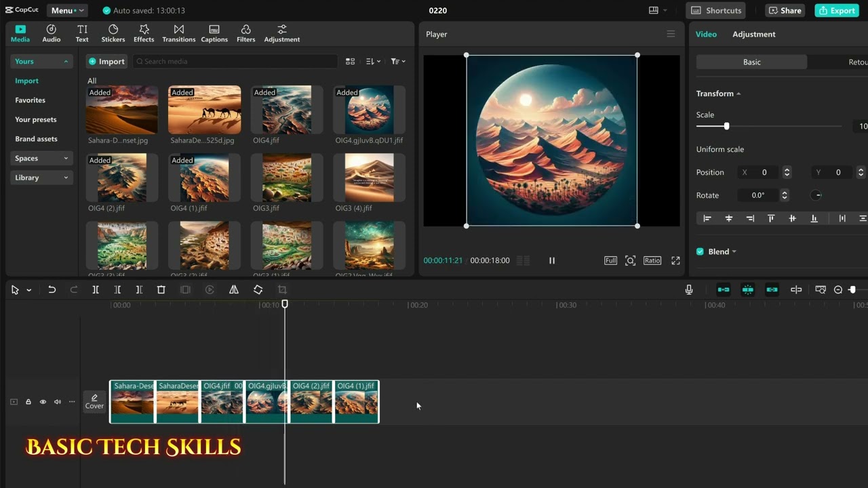Toggle auto snapping on the timeline
Viewport: 868px width, 488px height.
pos(748,289)
